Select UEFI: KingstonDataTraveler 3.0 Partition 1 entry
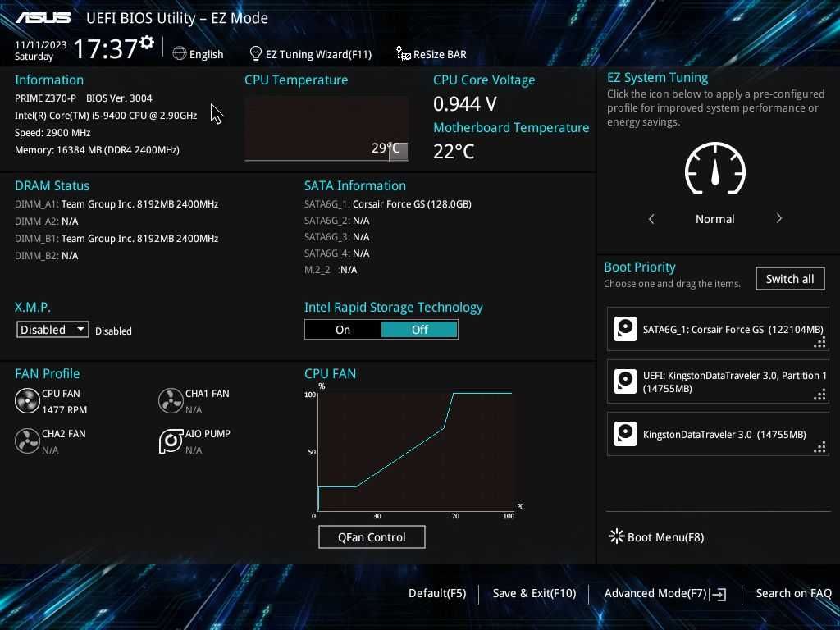Viewport: 840px width, 630px height. point(718,381)
